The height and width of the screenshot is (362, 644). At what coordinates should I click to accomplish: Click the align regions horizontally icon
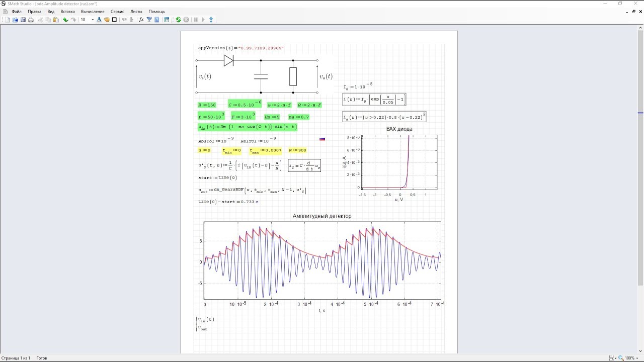coord(124,20)
